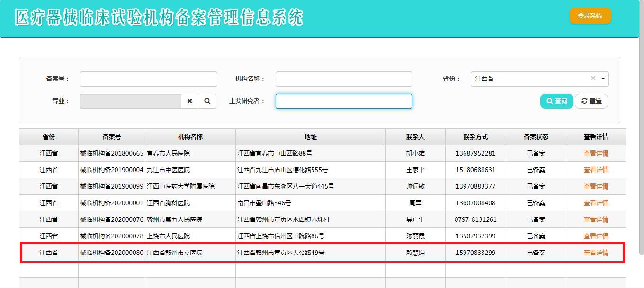The width and height of the screenshot is (644, 288).
Task: Click the 地址 column header
Action: pyautogui.click(x=311, y=137)
